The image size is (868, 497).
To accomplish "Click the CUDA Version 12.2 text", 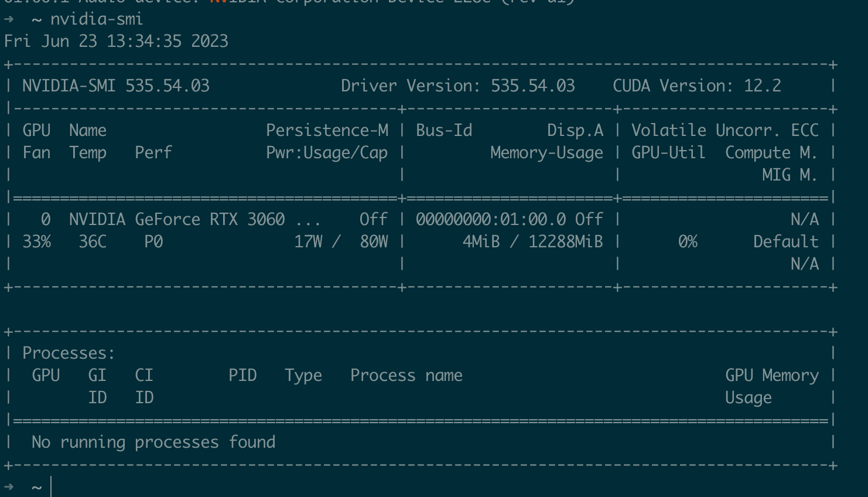I will (x=696, y=86).
